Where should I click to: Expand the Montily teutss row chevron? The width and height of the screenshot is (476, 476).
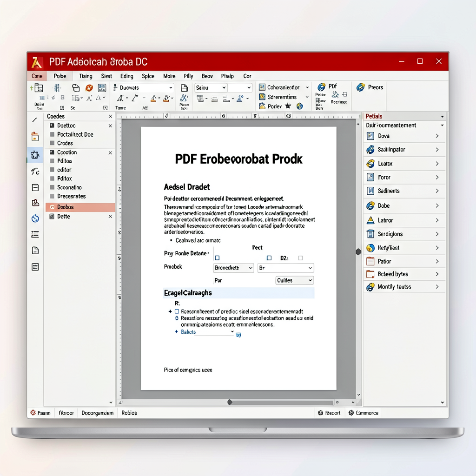[x=437, y=286]
